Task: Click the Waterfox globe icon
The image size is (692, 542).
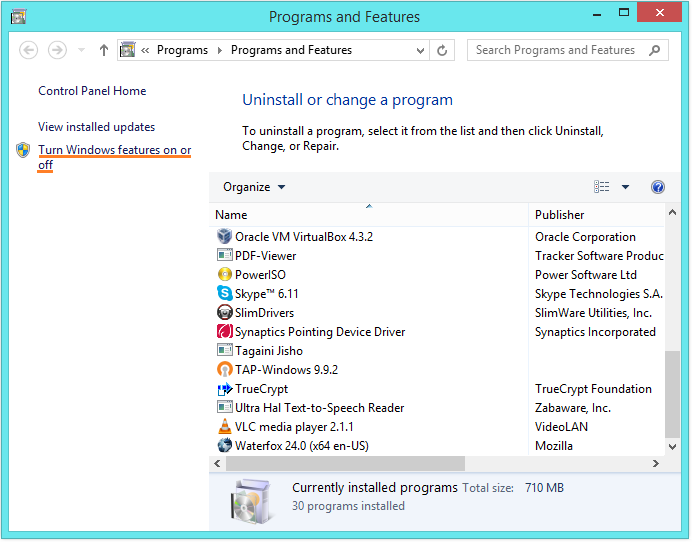Action: [225, 445]
